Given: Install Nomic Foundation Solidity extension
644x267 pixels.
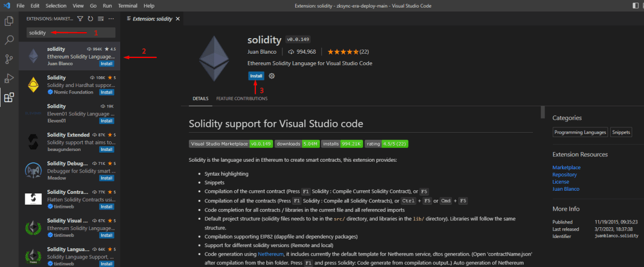Looking at the screenshot, I should (107, 92).
